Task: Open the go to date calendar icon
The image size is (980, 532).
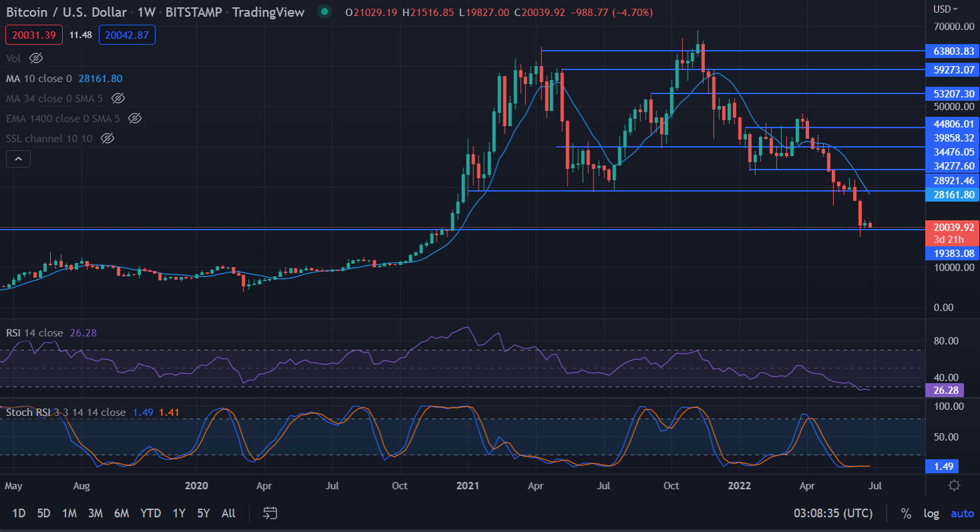Action: [270, 513]
